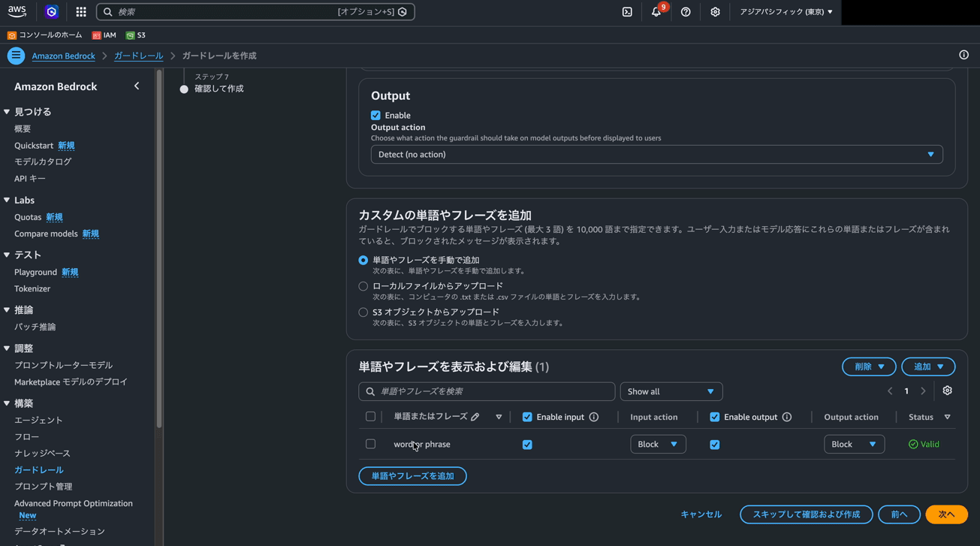Collapse the テスト sidebar section
The height and width of the screenshot is (546, 980).
7,255
